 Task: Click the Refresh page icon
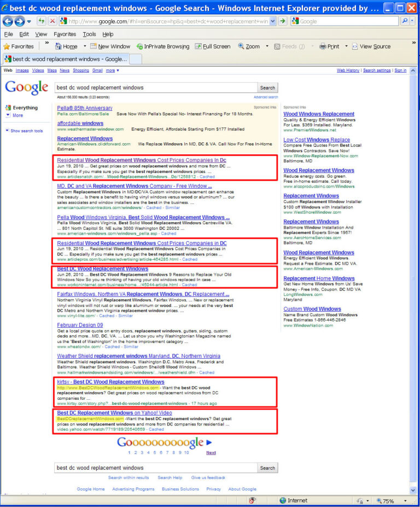pos(41,21)
